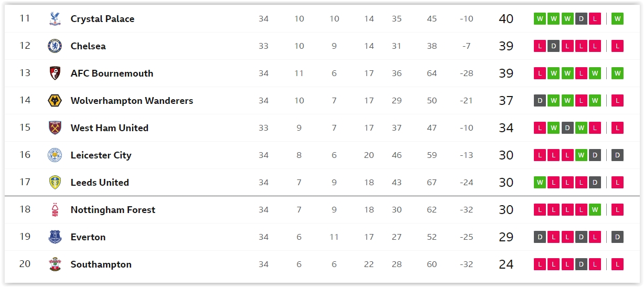Open the Crystal Palace team link
Image resolution: width=644 pixels, height=287 pixels.
pos(102,19)
